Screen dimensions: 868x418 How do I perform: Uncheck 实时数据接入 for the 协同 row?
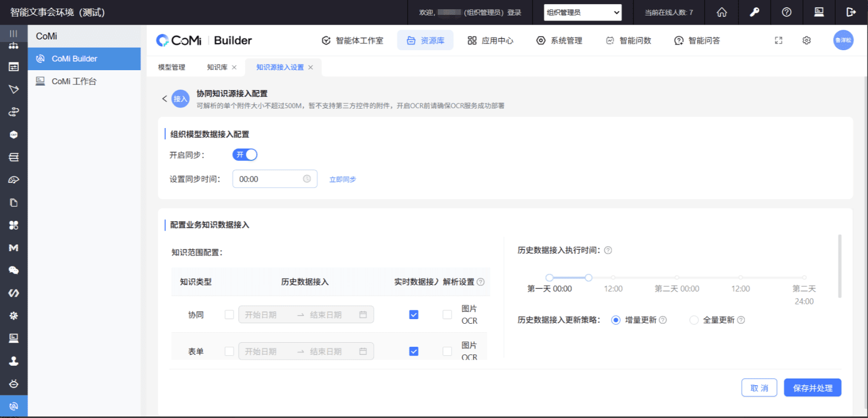tap(414, 315)
